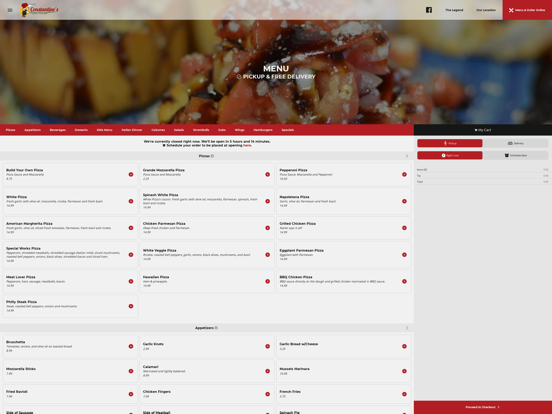Collapse the Appetizers section chevron

pyautogui.click(x=407, y=328)
